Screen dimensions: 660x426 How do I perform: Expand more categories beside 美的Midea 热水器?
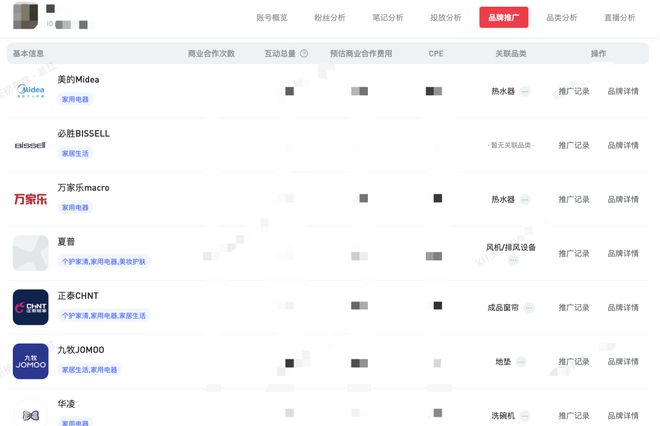click(525, 91)
